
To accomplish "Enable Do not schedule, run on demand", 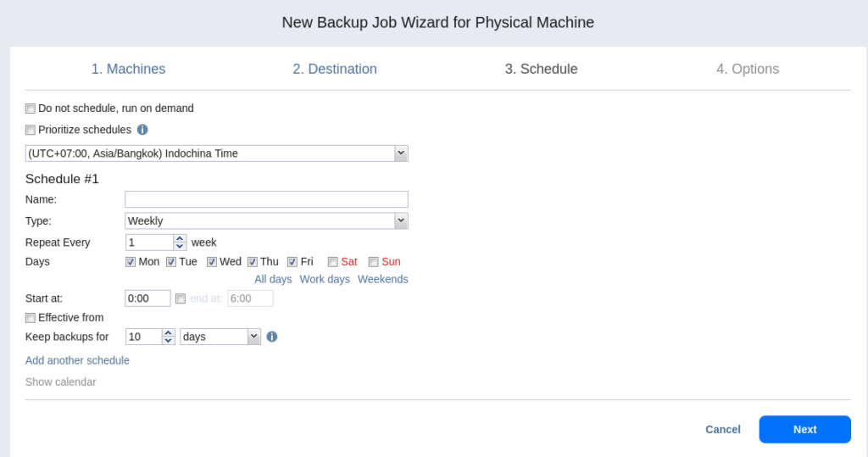I will coord(31,109).
